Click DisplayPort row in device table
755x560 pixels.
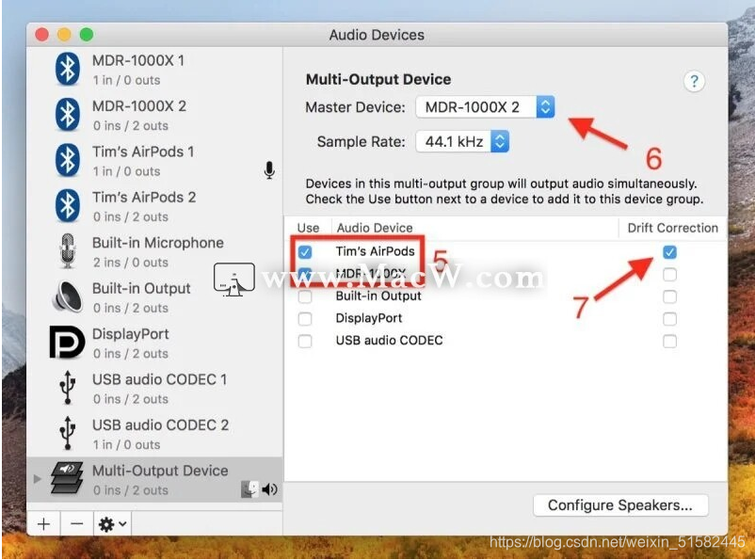(506, 319)
